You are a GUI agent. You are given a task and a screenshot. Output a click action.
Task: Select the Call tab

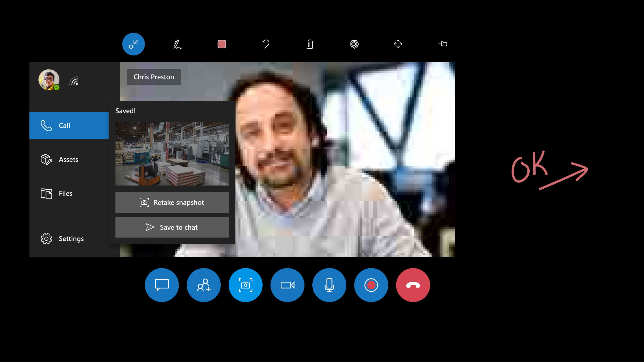68,125
